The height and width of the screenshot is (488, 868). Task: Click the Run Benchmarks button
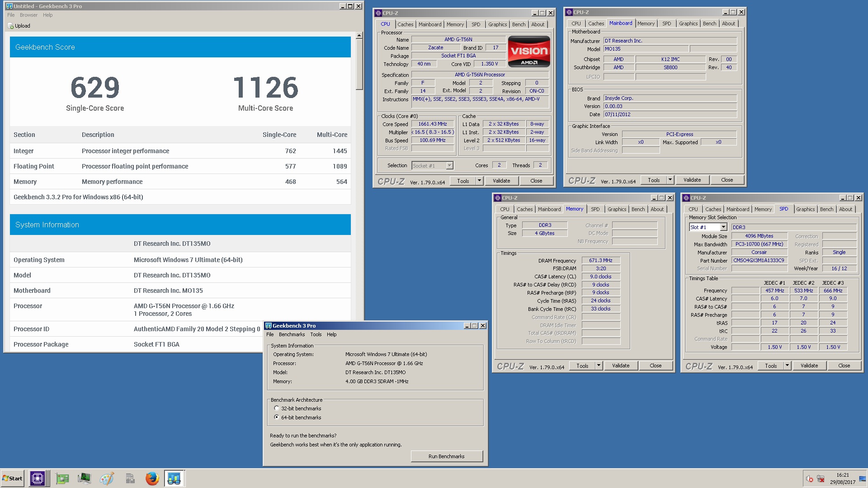tap(447, 456)
